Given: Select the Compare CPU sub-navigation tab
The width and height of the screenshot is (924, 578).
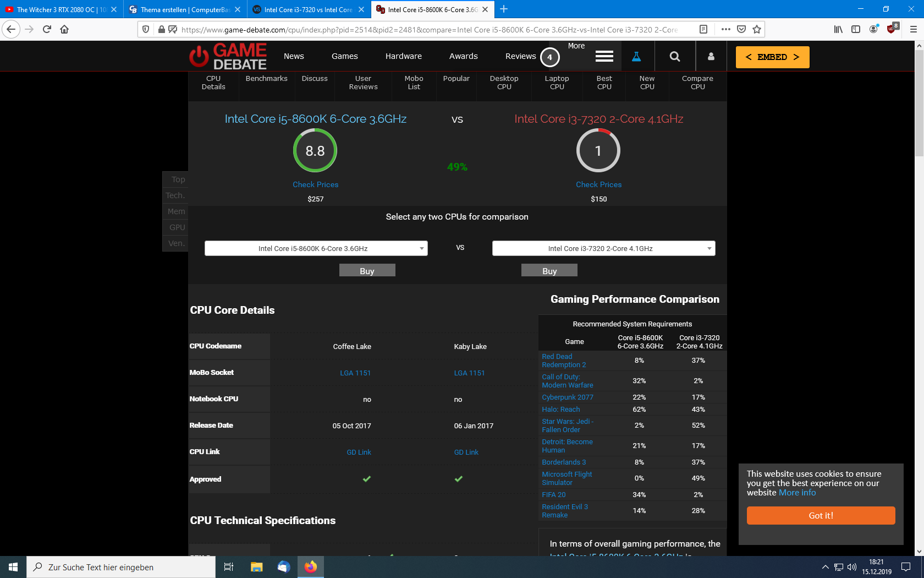Looking at the screenshot, I should click(697, 83).
